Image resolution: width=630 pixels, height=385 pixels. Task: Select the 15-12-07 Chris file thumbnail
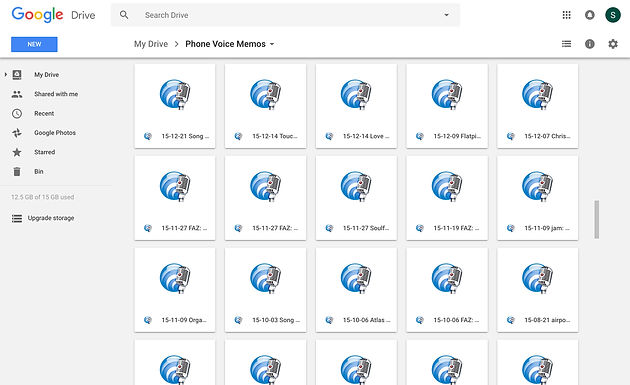pyautogui.click(x=538, y=95)
